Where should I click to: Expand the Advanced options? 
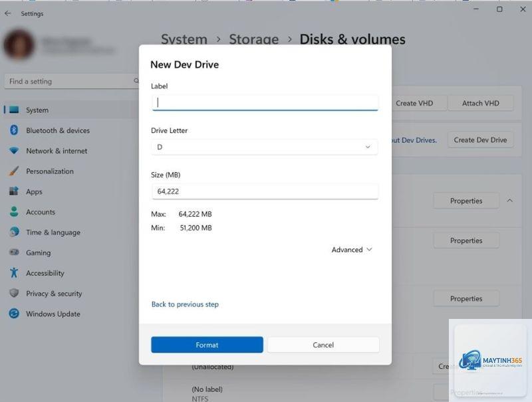352,250
